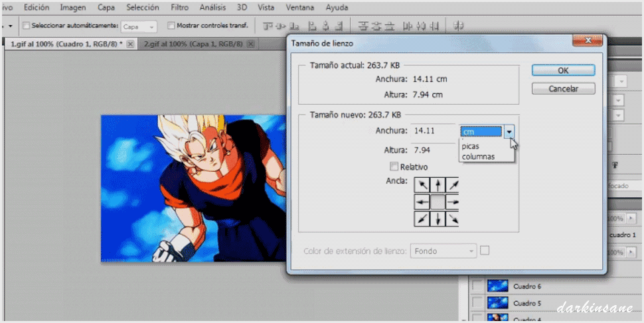Click the Altura 7.94 input field
This screenshot has height=323, width=644.
[433, 150]
